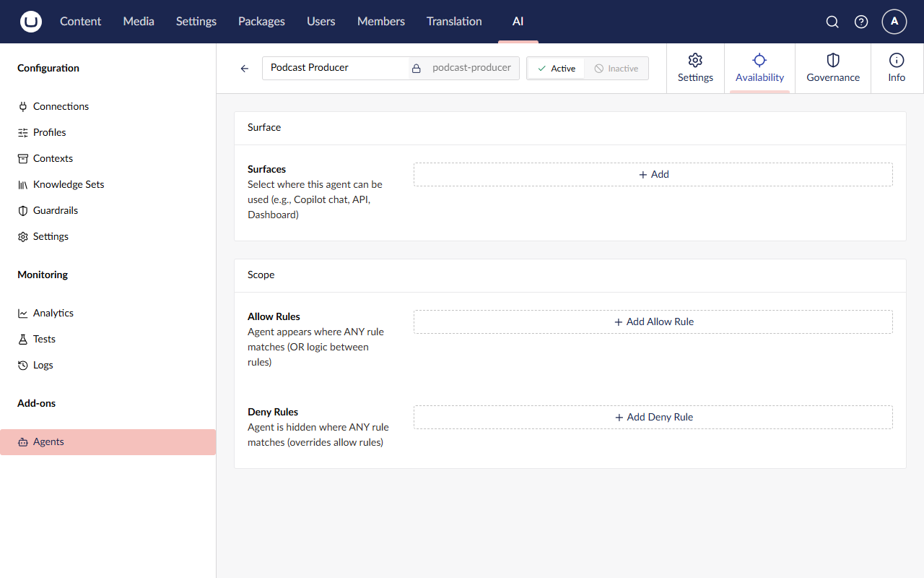Click the Tests flask icon
Viewport: 924px width, 578px height.
tap(23, 339)
